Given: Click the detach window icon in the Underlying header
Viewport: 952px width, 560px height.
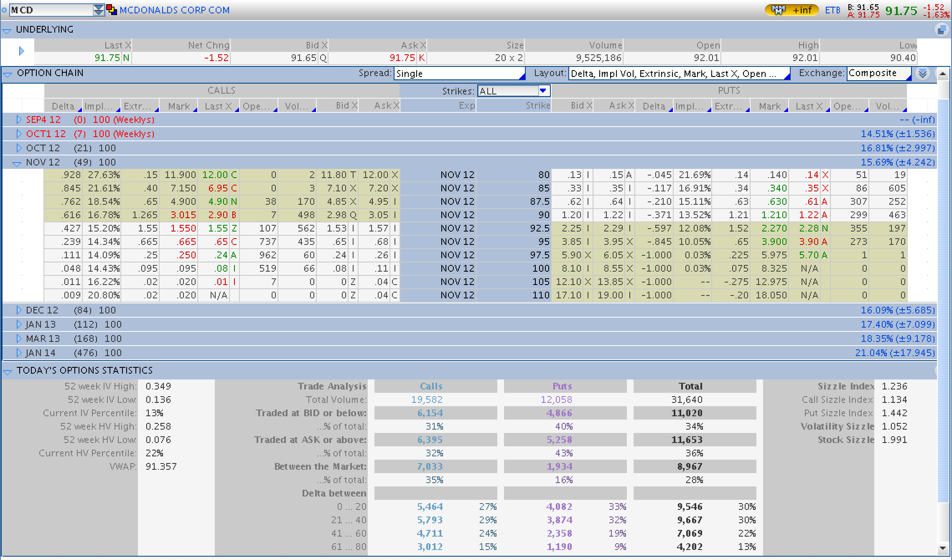Looking at the screenshot, I should point(941,30).
